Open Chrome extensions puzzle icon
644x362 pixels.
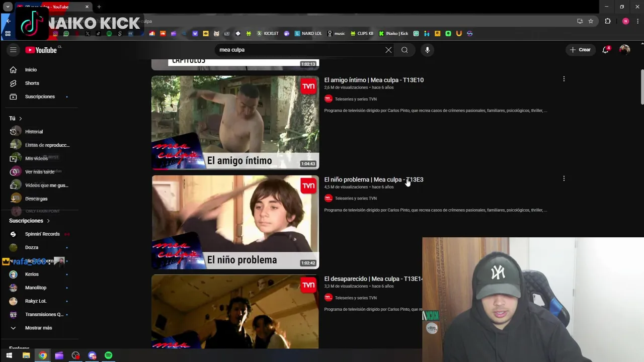(x=608, y=21)
